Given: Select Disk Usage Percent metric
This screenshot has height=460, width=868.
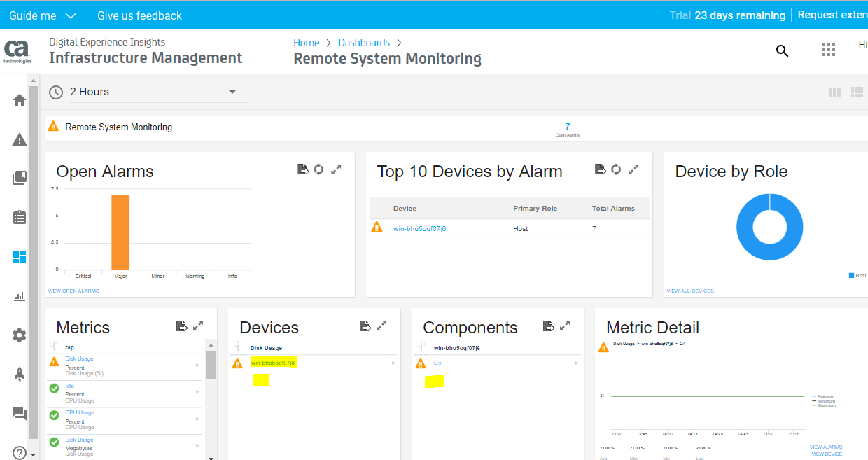Looking at the screenshot, I should (79, 359).
